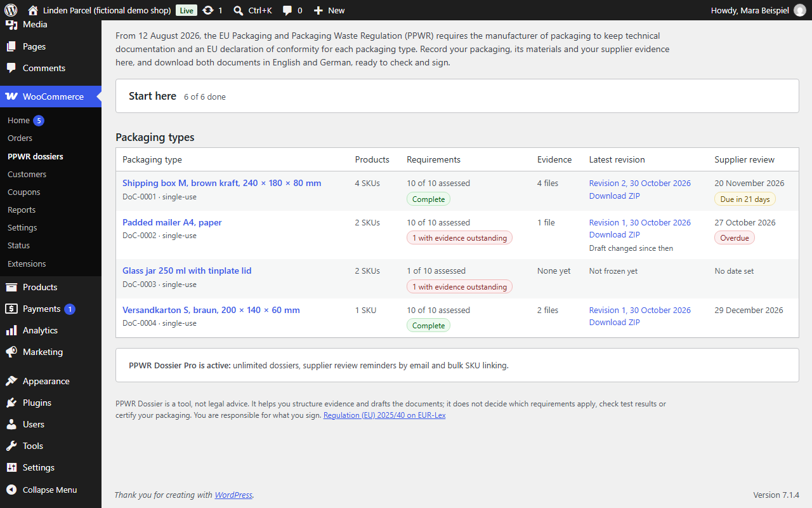Open the Shipping box M dossier
The height and width of the screenshot is (508, 812).
tap(221, 183)
